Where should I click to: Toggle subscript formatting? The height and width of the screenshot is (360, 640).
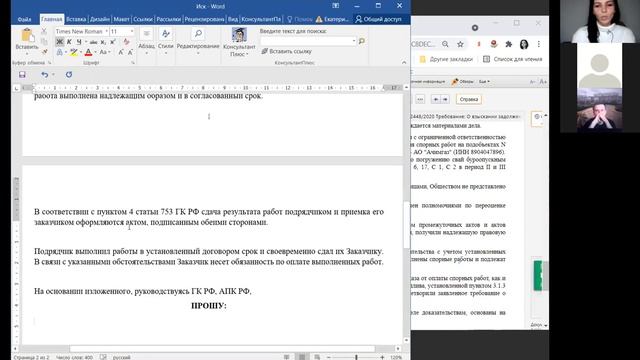[103, 42]
